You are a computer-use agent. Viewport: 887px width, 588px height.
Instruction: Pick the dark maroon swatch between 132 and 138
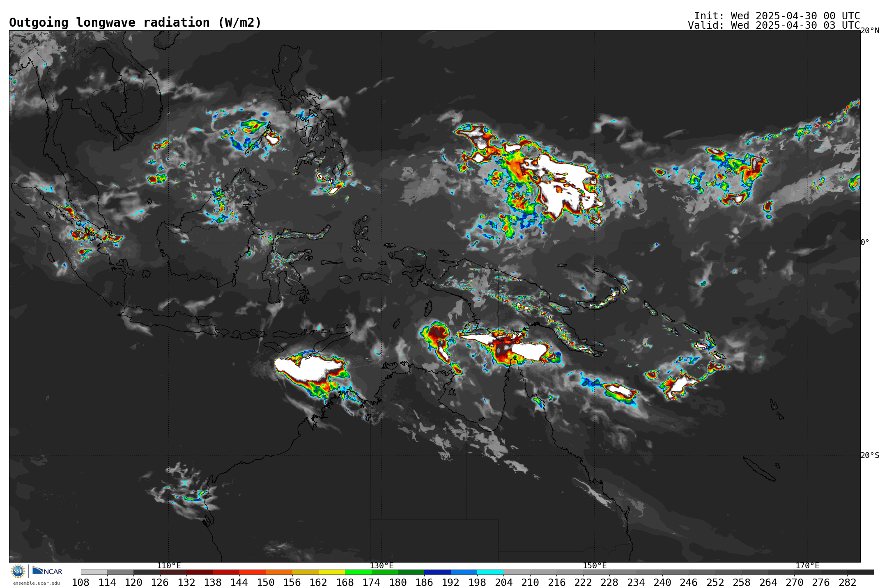200,572
